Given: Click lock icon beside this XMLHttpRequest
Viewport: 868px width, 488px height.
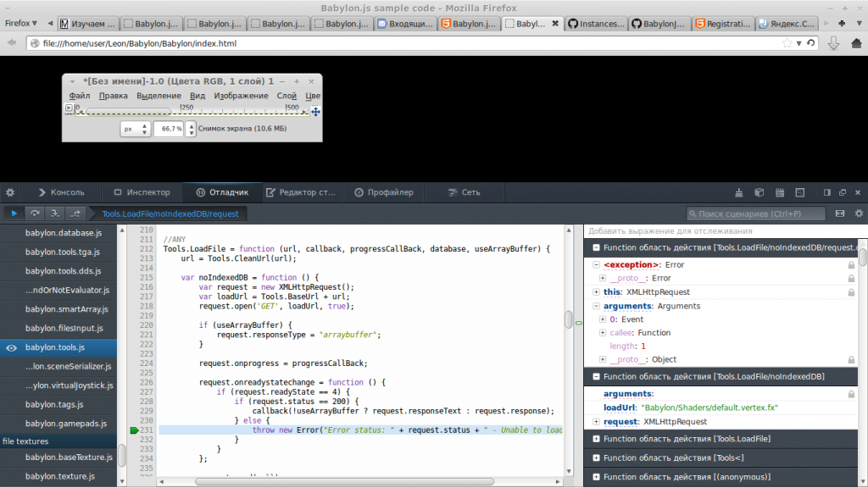Looking at the screenshot, I should [x=851, y=292].
